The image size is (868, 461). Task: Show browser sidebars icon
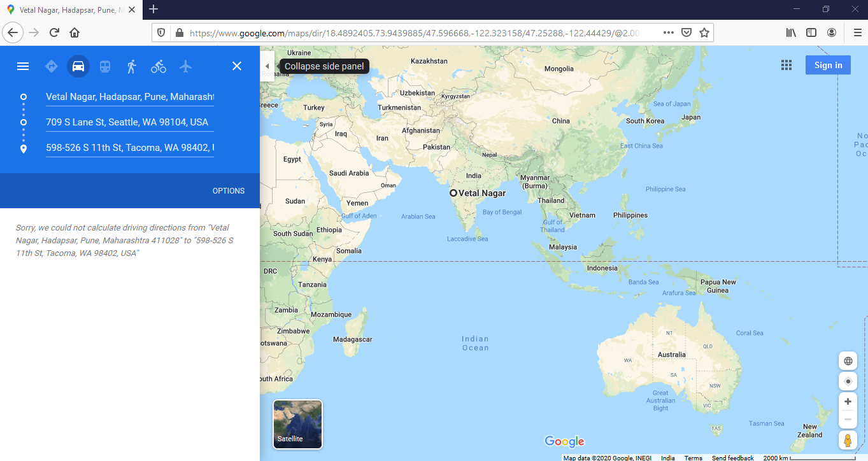[811, 32]
